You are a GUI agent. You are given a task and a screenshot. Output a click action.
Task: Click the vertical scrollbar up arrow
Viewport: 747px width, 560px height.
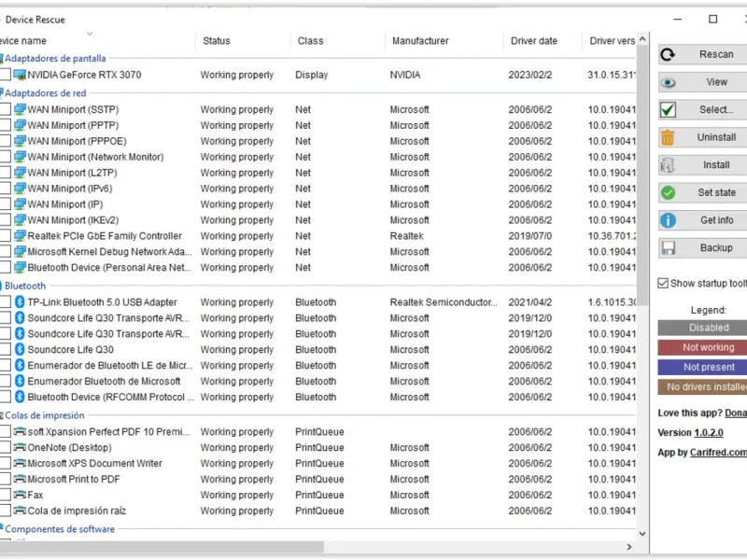642,39
